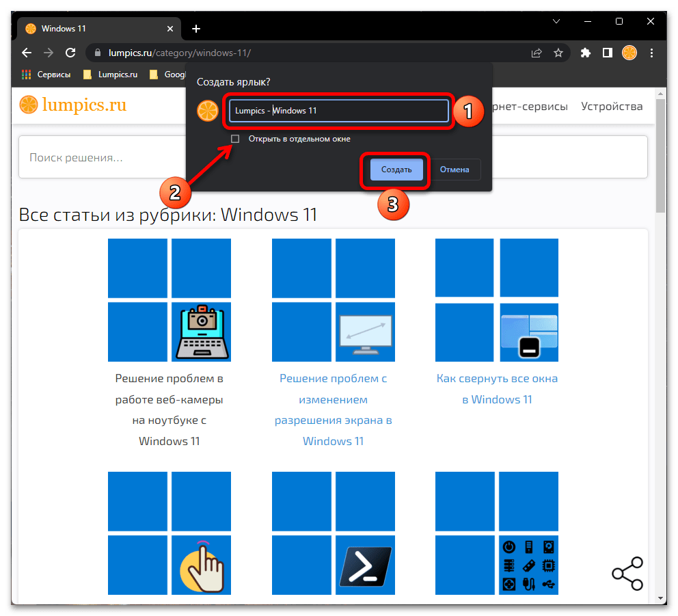
Task: Open the minimize all windows article thumbnail
Action: click(x=497, y=299)
